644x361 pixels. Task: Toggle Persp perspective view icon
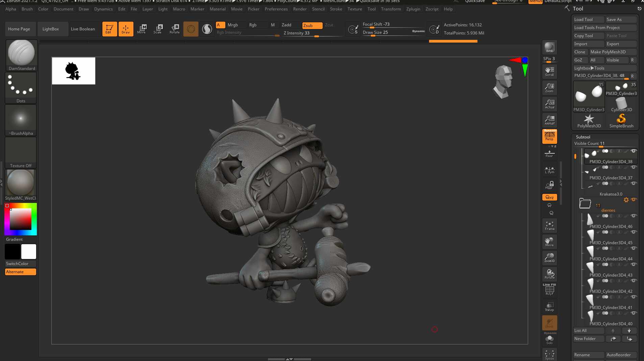coord(549,136)
